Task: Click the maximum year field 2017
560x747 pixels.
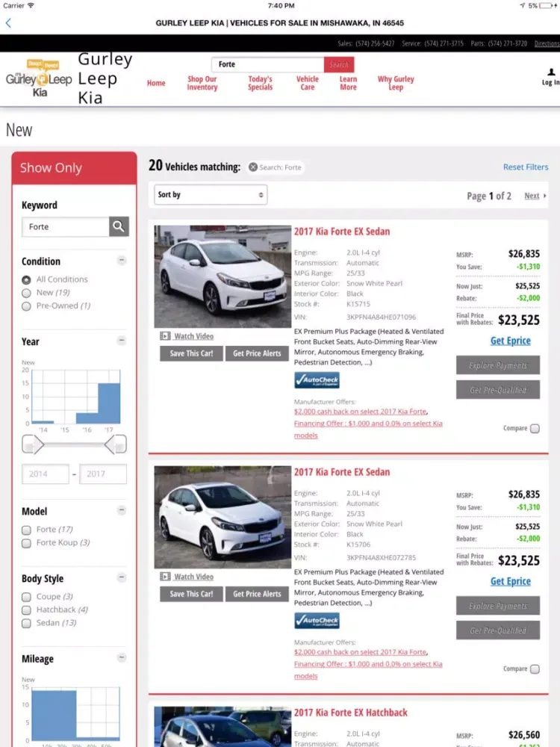Action: click(103, 474)
